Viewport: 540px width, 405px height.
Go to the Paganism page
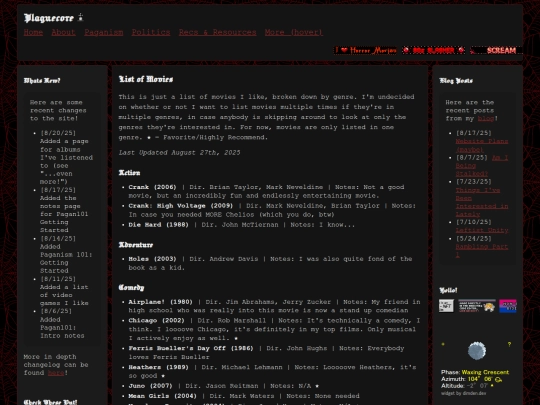104,32
